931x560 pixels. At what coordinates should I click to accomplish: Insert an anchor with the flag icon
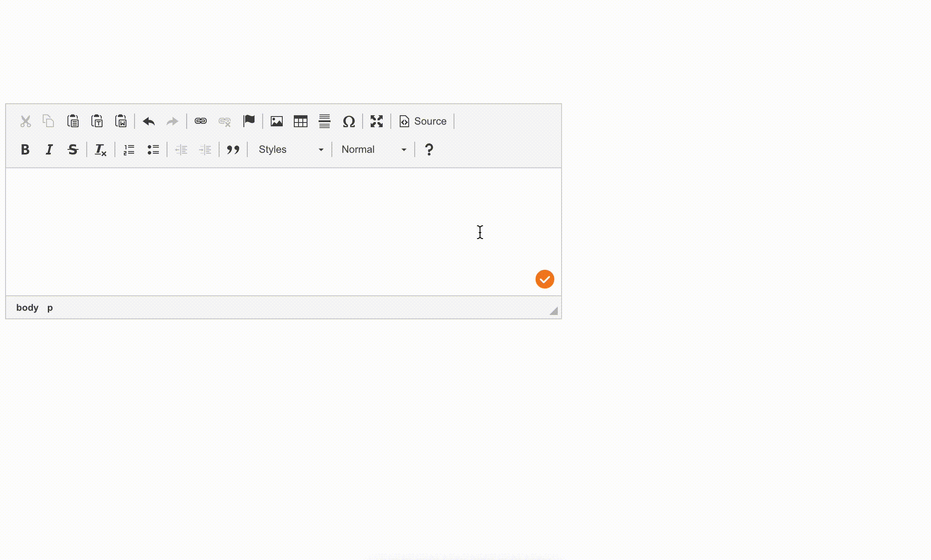[x=249, y=121]
